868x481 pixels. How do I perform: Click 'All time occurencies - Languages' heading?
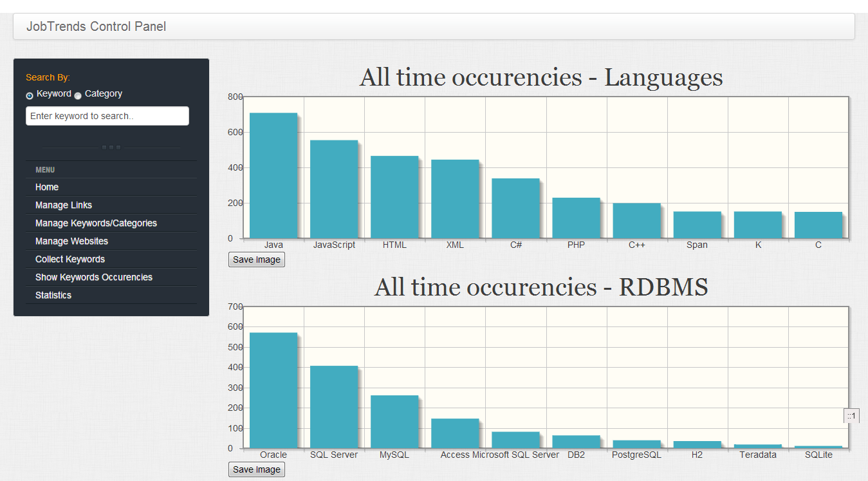(541, 77)
